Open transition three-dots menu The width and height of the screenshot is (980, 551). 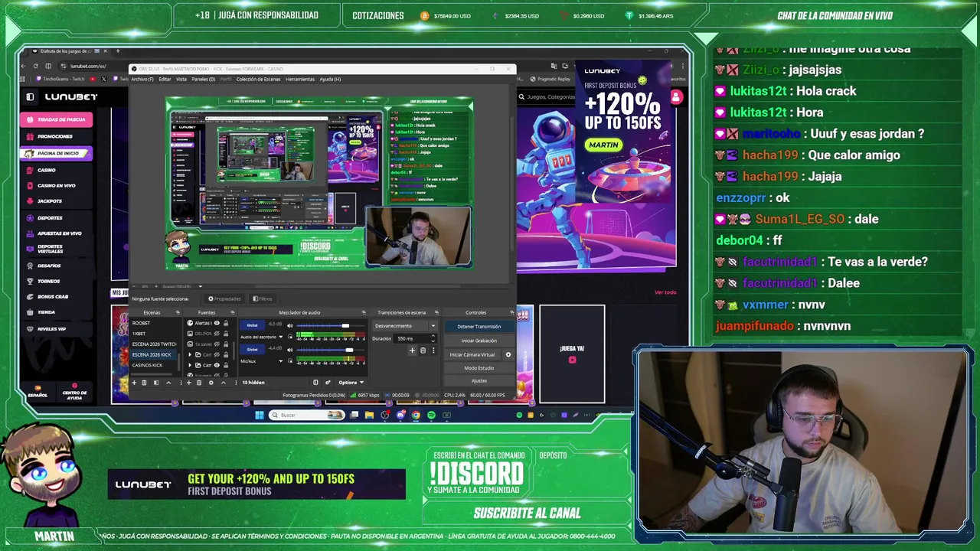[x=433, y=350]
